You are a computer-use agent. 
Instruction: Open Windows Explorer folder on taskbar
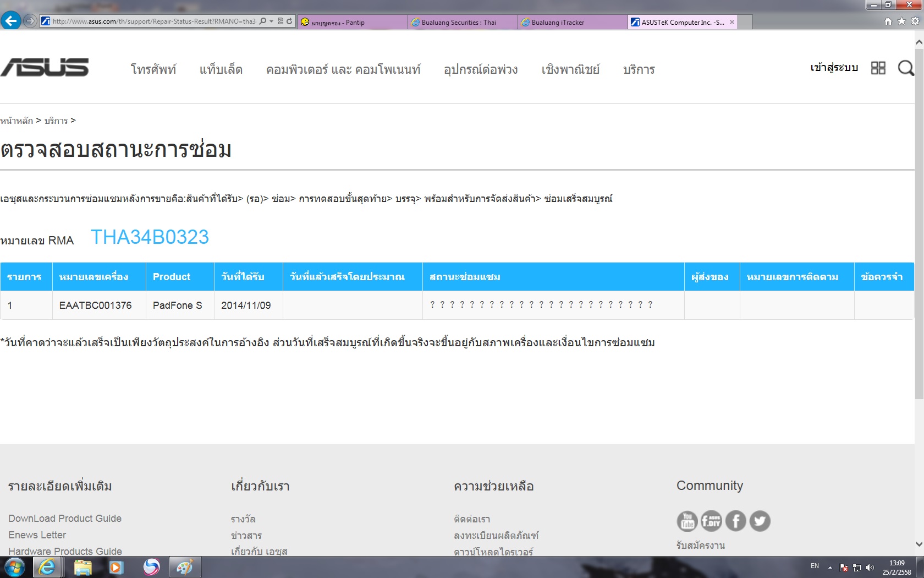click(82, 567)
